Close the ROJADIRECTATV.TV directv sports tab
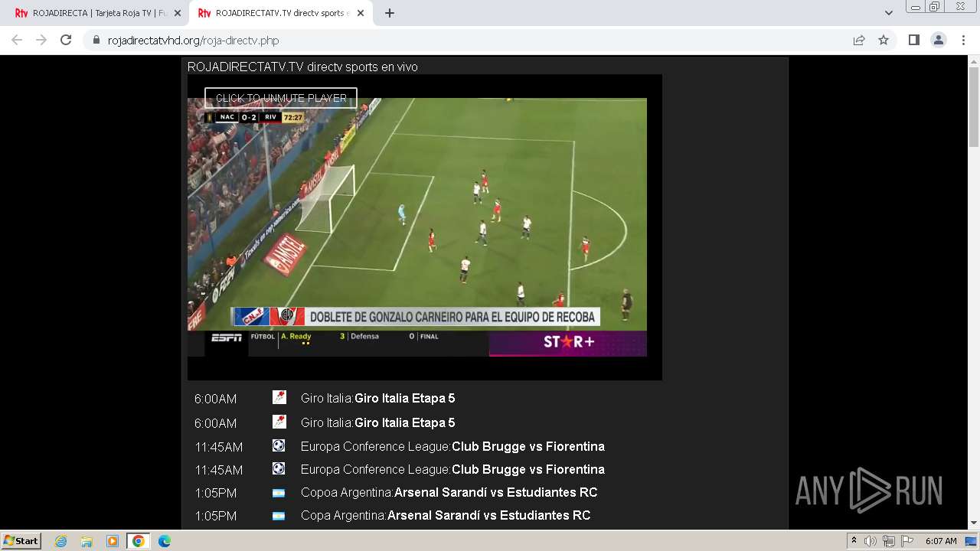Screen dimensions: 980x551 pos(361,13)
